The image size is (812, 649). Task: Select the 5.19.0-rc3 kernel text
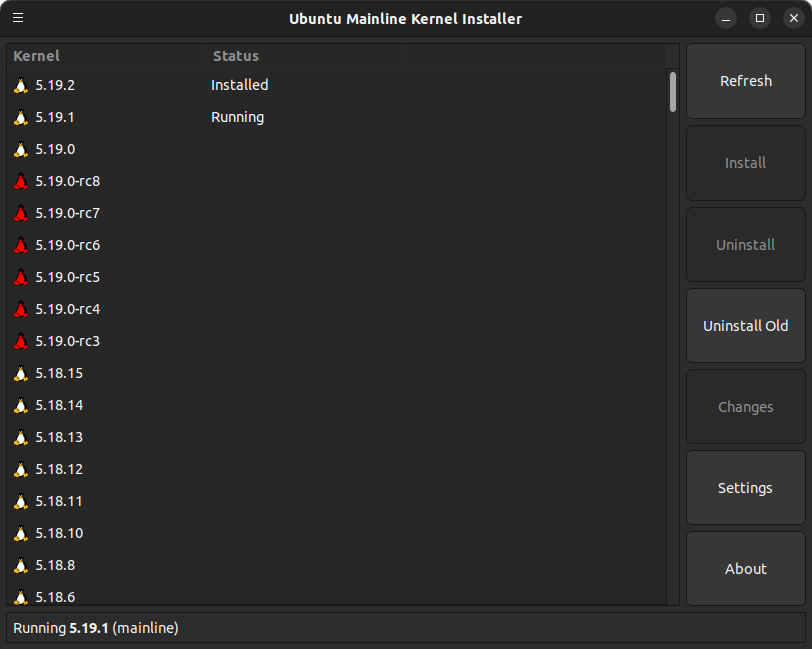tap(68, 341)
